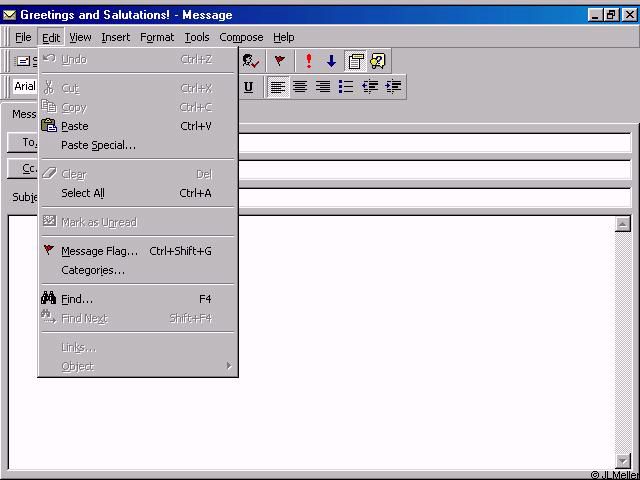Click scroll down arrow of message body
The image size is (640, 480).
(x=623, y=460)
